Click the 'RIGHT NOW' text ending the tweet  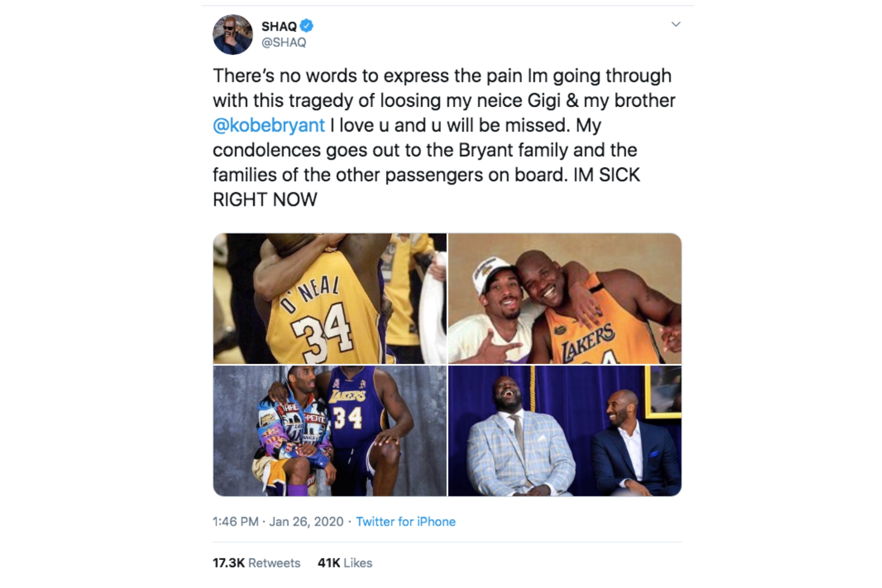click(x=265, y=200)
